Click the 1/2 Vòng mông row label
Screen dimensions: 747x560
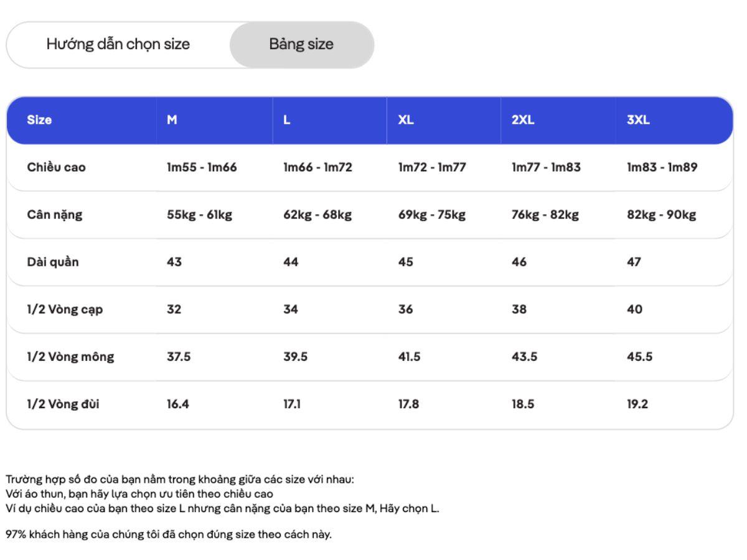click(x=70, y=357)
